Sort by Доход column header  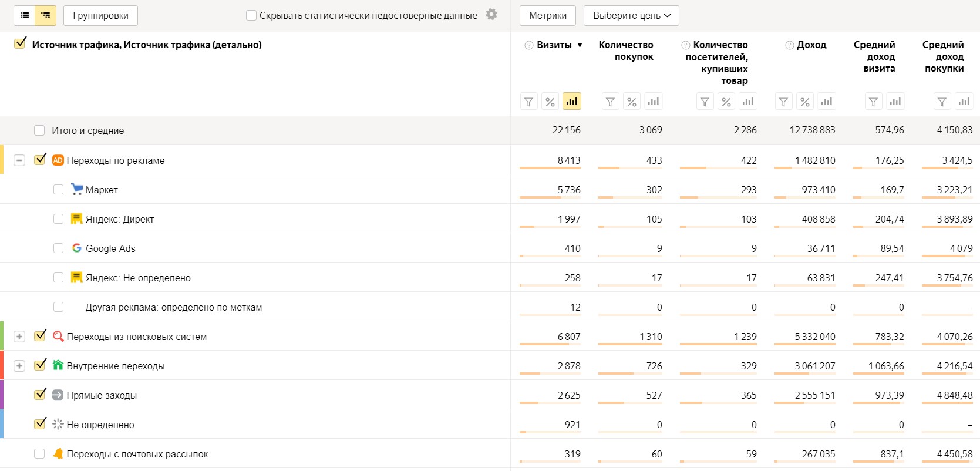(811, 45)
